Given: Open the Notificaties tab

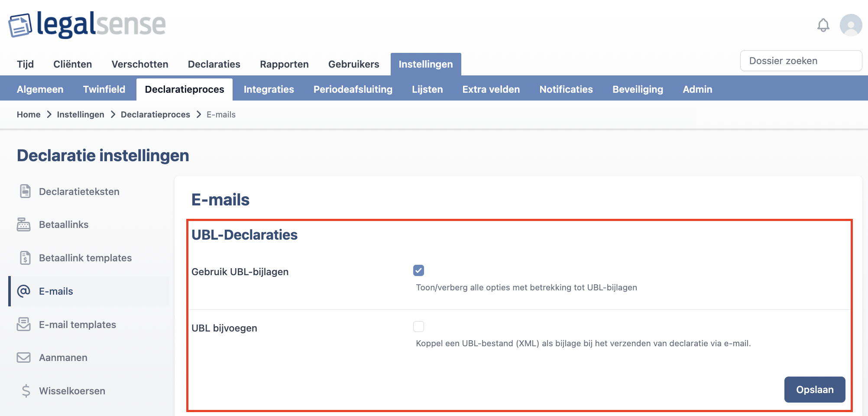Looking at the screenshot, I should (x=566, y=89).
